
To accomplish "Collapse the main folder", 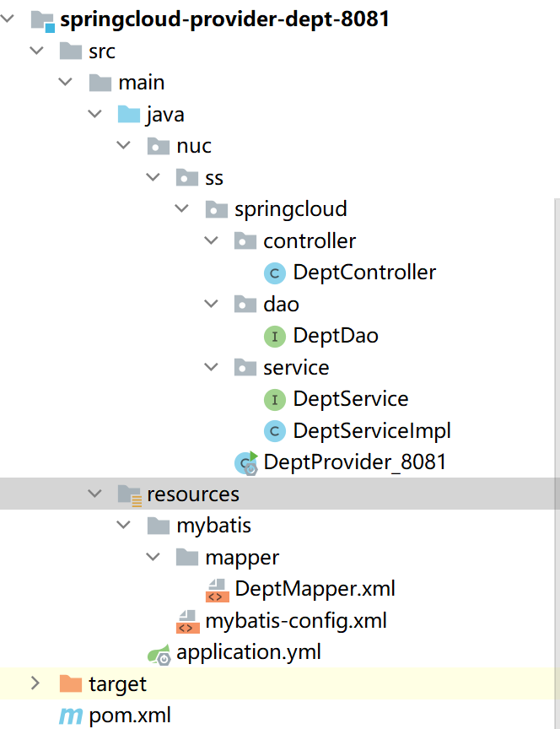I will 66,82.
